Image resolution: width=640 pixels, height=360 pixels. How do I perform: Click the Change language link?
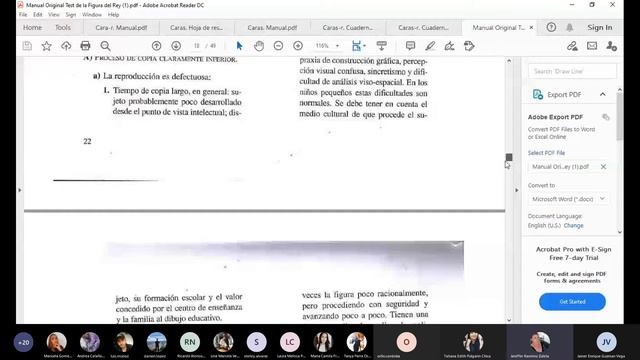click(x=573, y=225)
